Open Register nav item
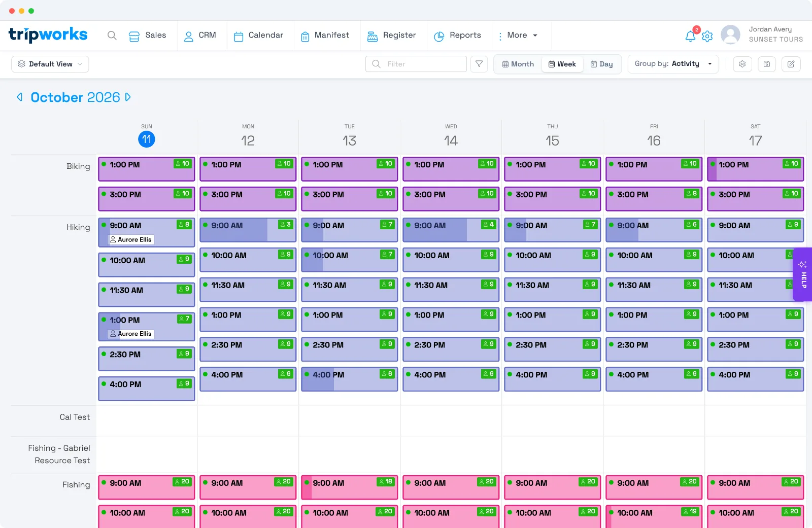Viewport: 812px width, 528px height. click(391, 36)
